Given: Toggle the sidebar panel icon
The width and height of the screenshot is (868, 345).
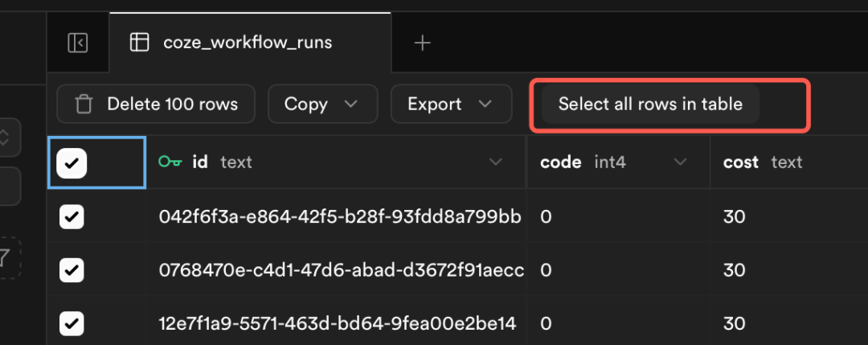Looking at the screenshot, I should point(78,43).
